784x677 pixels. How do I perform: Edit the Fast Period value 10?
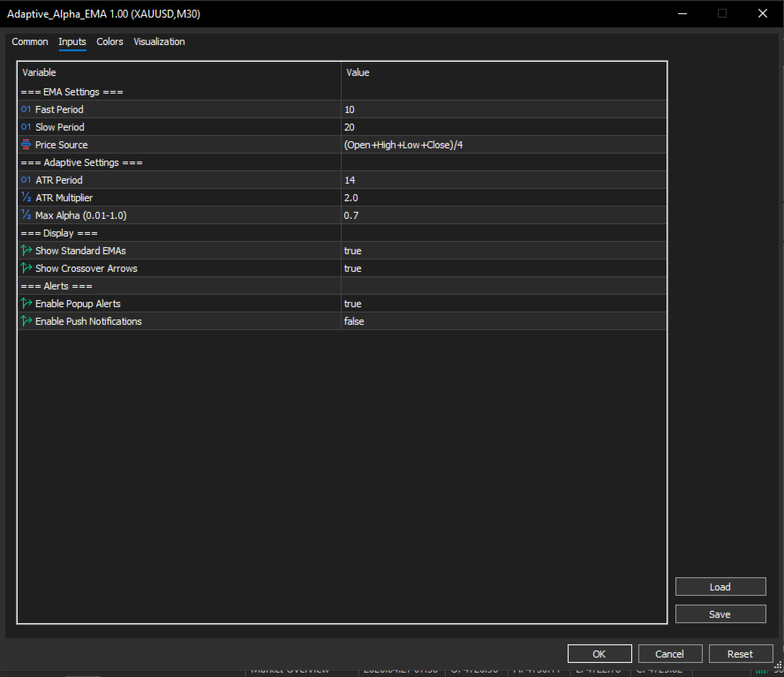504,109
